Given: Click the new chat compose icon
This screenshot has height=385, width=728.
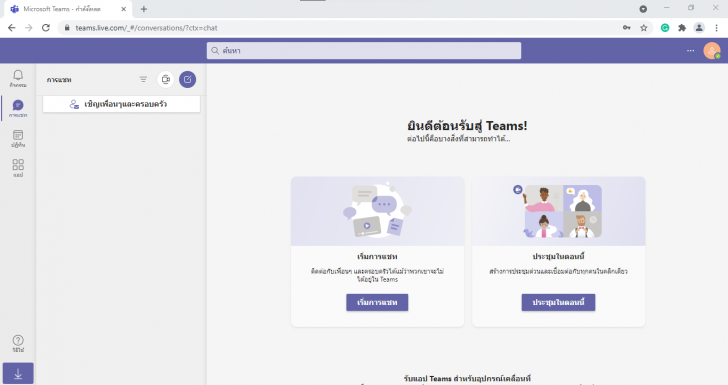Looking at the screenshot, I should [x=188, y=79].
